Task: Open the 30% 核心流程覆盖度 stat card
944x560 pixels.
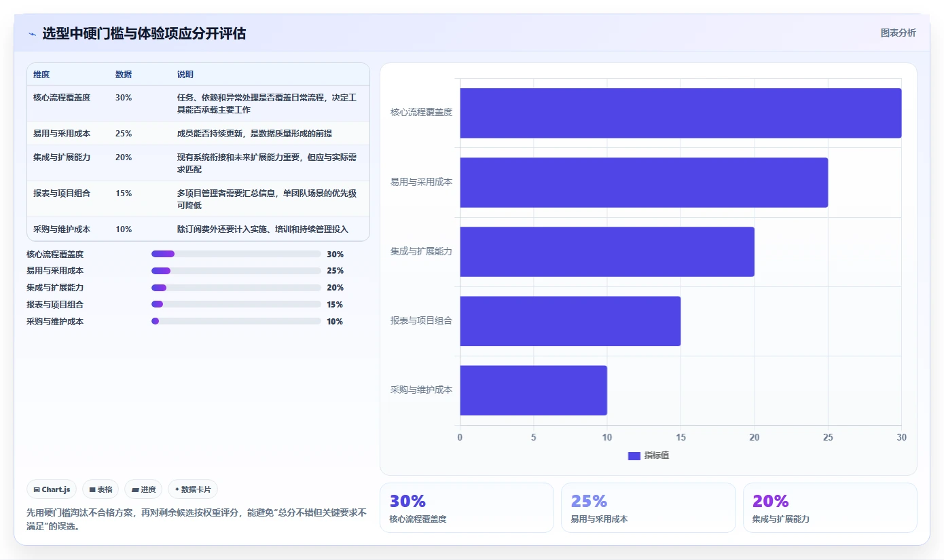Action: coord(467,508)
